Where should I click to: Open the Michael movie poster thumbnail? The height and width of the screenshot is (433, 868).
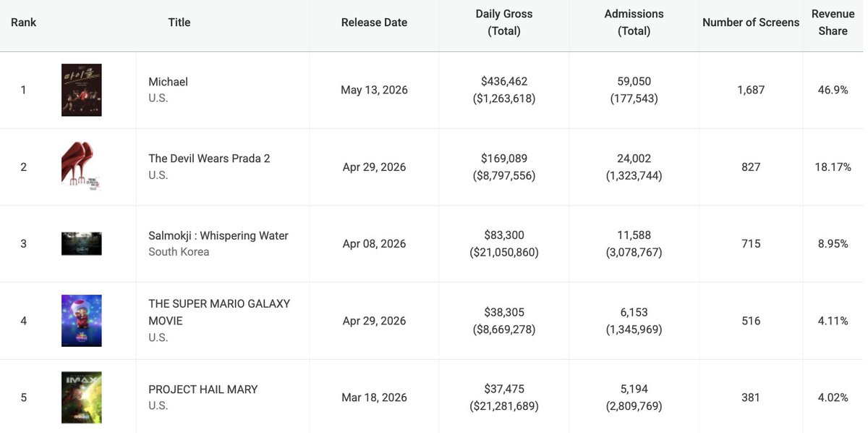tap(82, 90)
